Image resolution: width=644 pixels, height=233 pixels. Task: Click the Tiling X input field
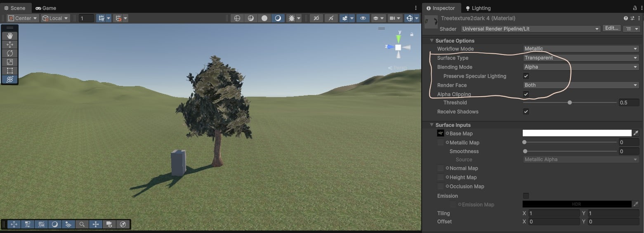(554, 213)
